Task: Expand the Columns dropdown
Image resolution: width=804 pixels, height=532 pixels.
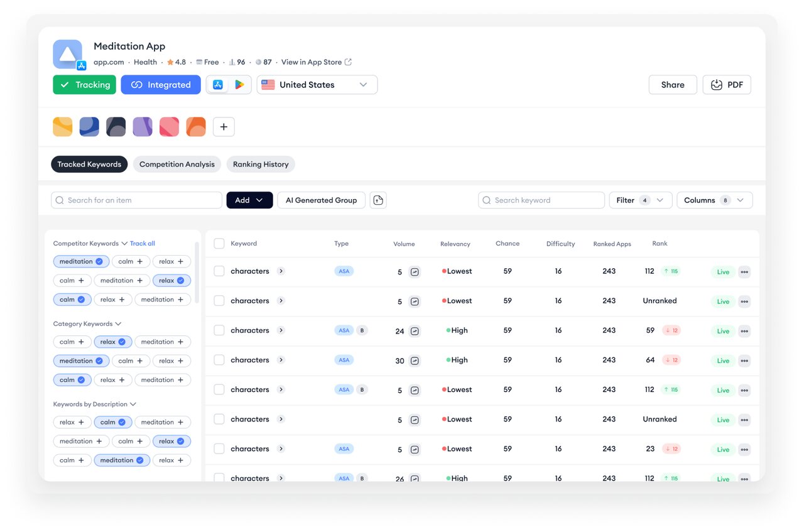Action: pos(715,200)
